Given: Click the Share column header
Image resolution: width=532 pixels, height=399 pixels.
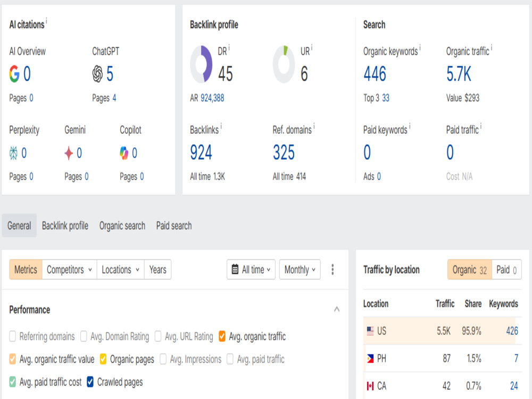Looking at the screenshot, I should coord(473,303).
